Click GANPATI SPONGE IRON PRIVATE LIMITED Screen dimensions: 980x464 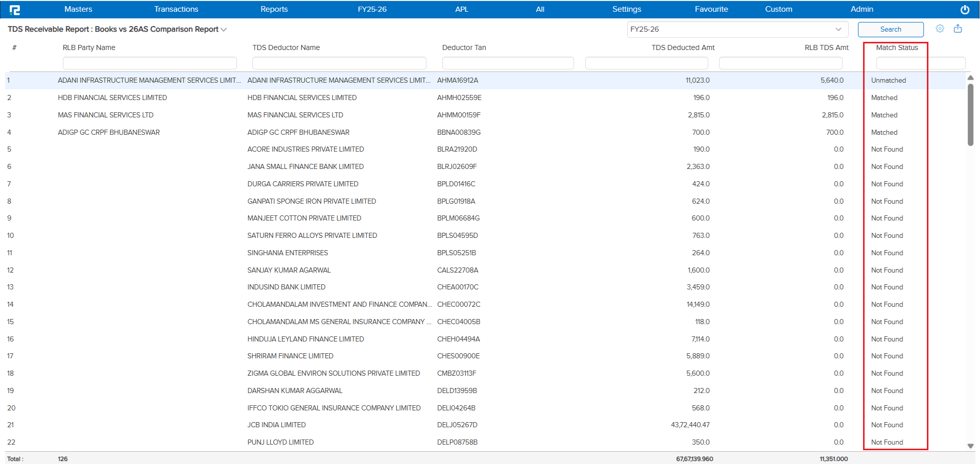[x=312, y=201]
